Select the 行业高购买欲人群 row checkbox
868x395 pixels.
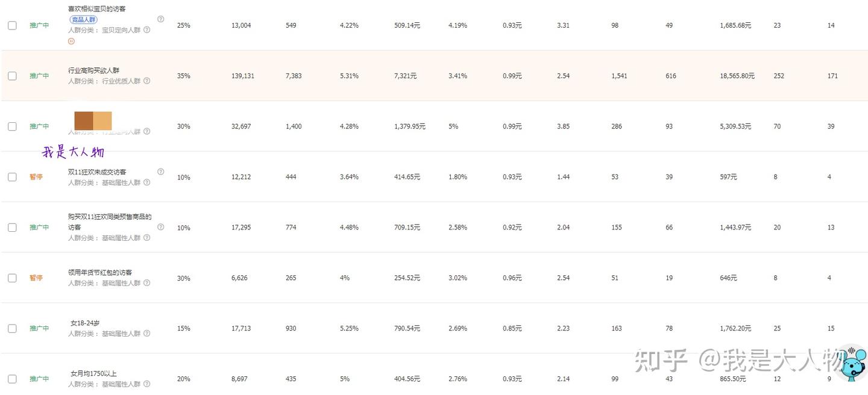(x=12, y=76)
